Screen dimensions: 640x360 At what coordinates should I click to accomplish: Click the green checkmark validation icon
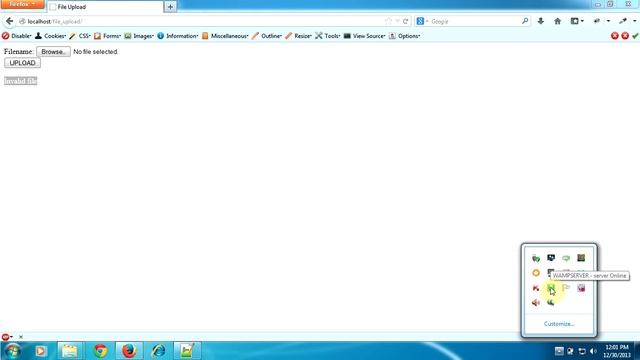pyautogui.click(x=635, y=36)
